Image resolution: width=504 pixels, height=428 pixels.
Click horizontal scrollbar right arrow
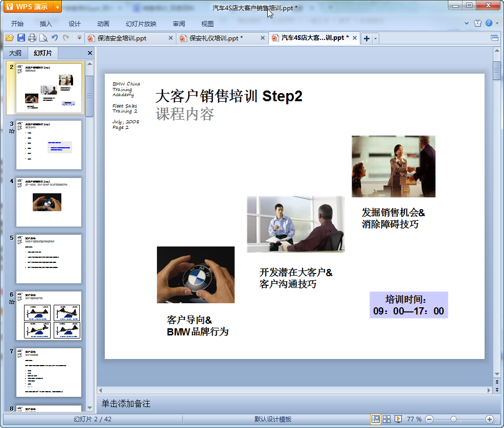pos(489,390)
